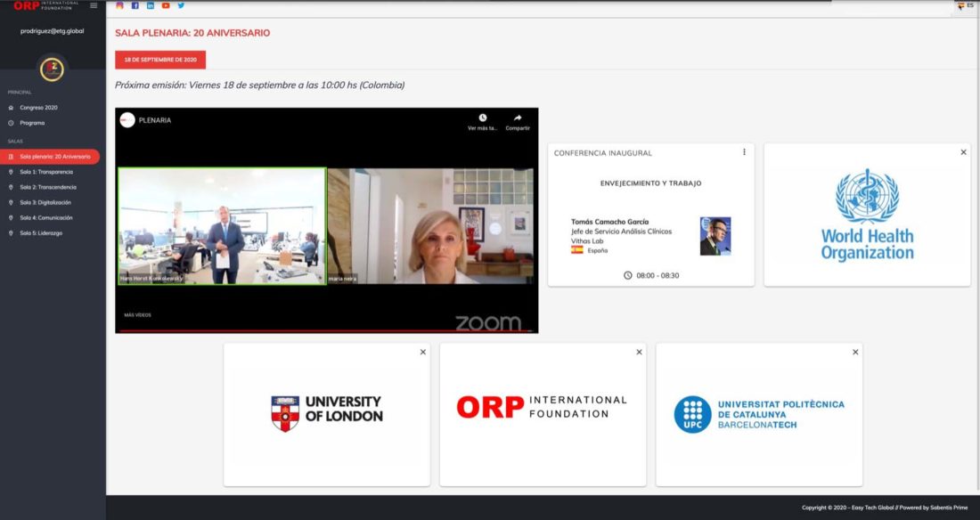980x520 pixels.
Task: Toggle the sidebar hamburger menu
Action: click(94, 5)
